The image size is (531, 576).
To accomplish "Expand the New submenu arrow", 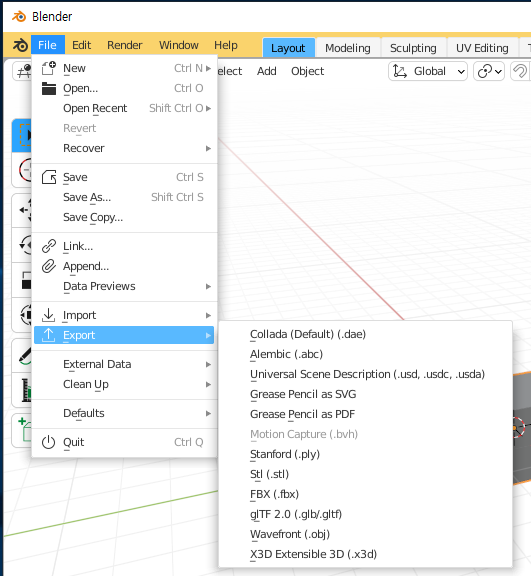I will coord(208,68).
